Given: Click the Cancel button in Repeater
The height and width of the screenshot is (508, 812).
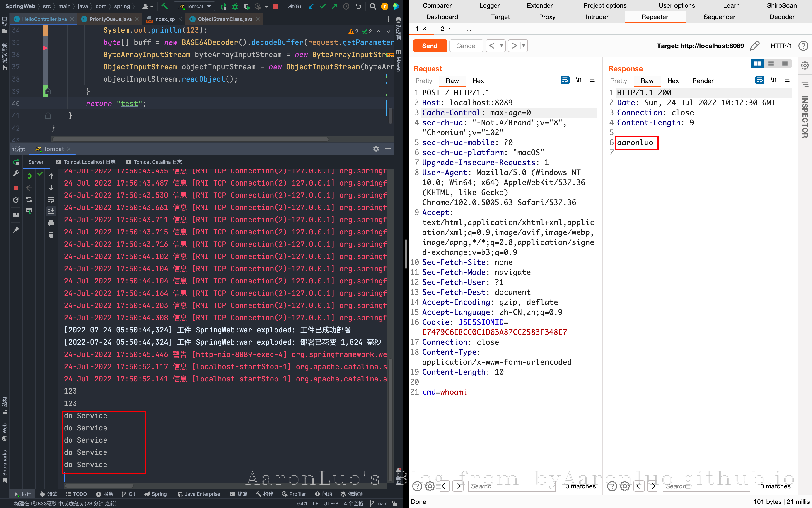Looking at the screenshot, I should (466, 46).
